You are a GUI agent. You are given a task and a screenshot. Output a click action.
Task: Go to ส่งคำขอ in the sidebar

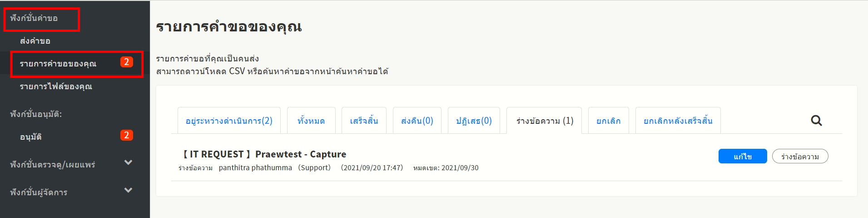(x=35, y=41)
